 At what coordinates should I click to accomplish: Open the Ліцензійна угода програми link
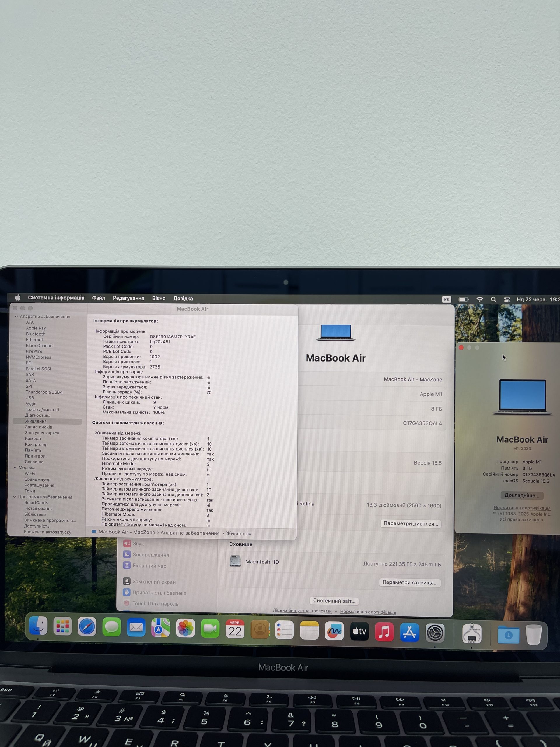pos(302,610)
